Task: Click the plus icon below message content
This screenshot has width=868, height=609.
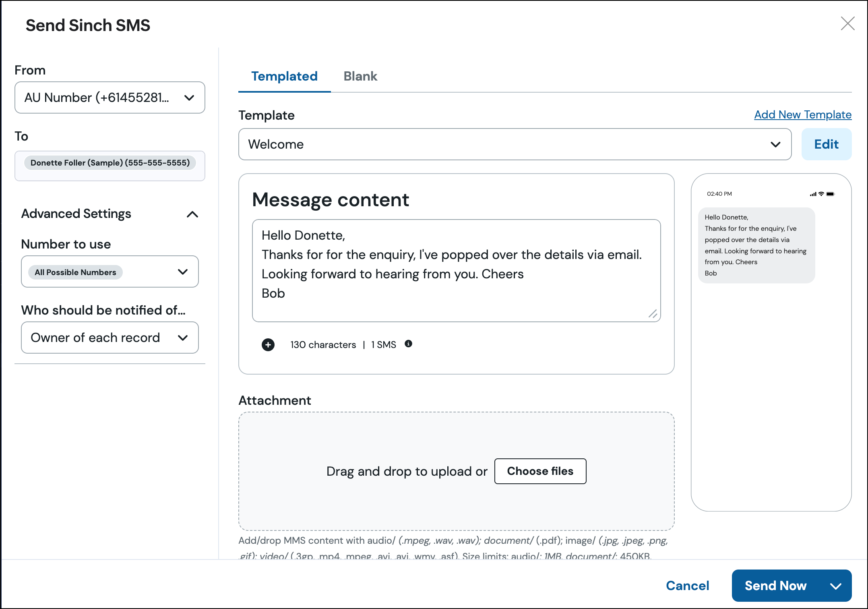Action: click(x=268, y=345)
